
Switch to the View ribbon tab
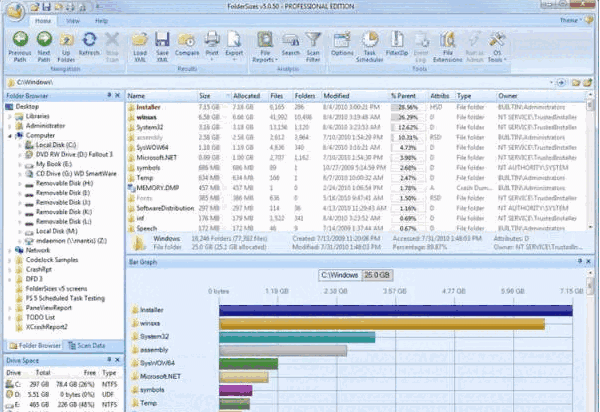pos(73,19)
